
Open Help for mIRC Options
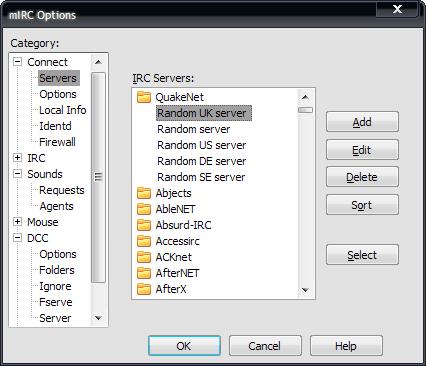click(346, 346)
